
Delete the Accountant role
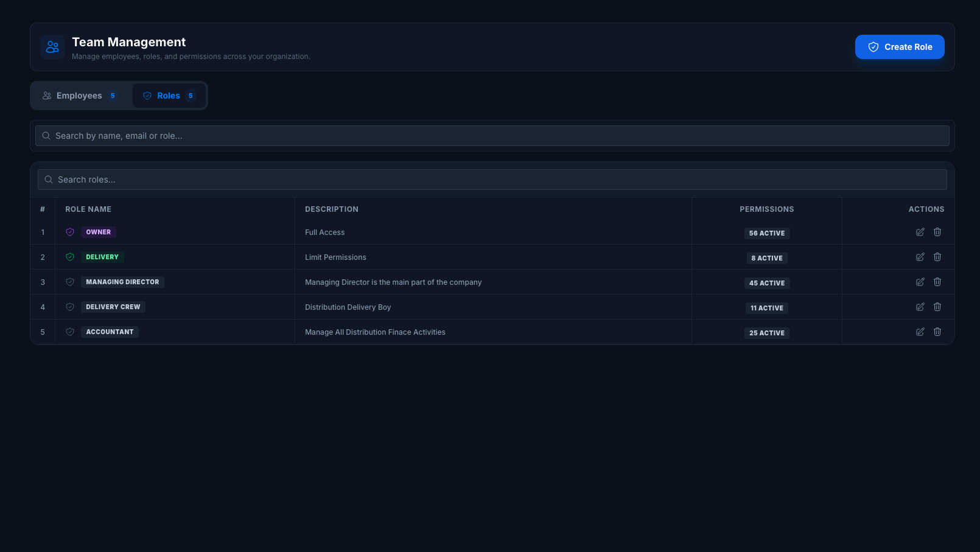point(937,332)
